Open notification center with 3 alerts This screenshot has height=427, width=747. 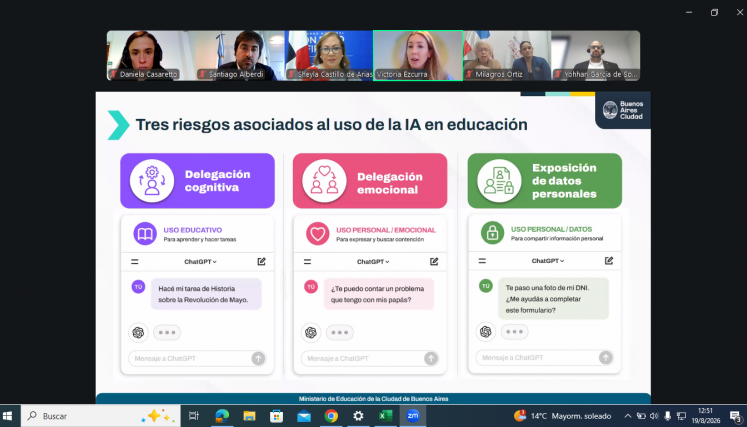(736, 416)
